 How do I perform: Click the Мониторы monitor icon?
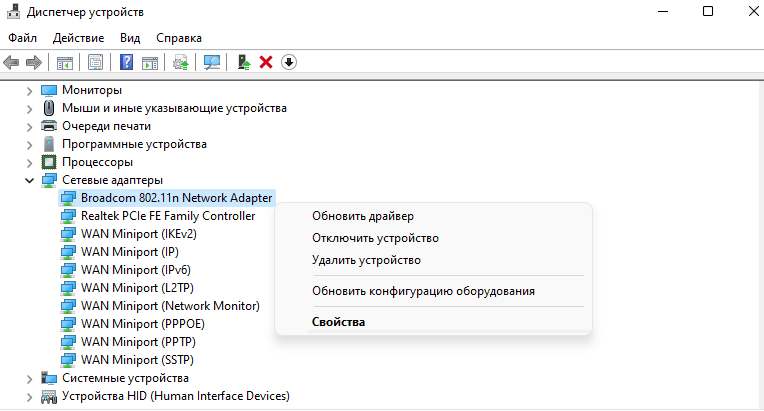click(49, 91)
